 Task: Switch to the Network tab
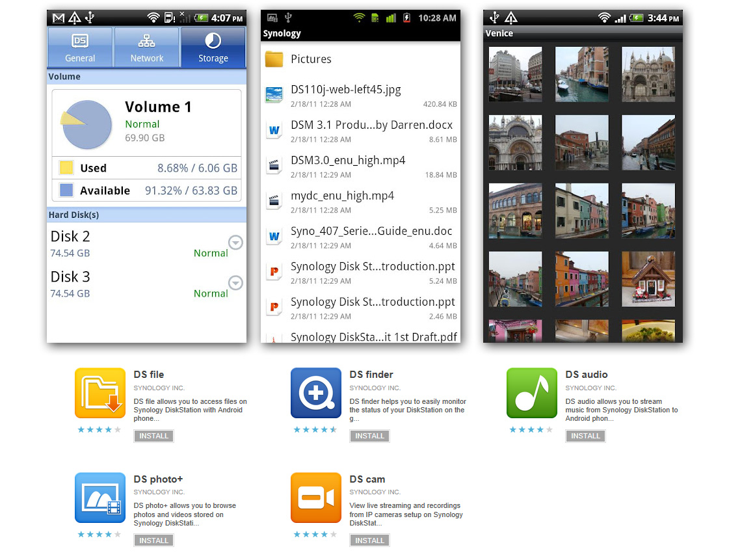click(146, 47)
